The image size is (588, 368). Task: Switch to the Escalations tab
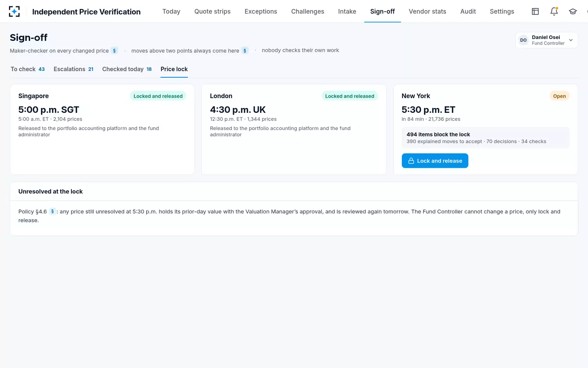pyautogui.click(x=73, y=69)
